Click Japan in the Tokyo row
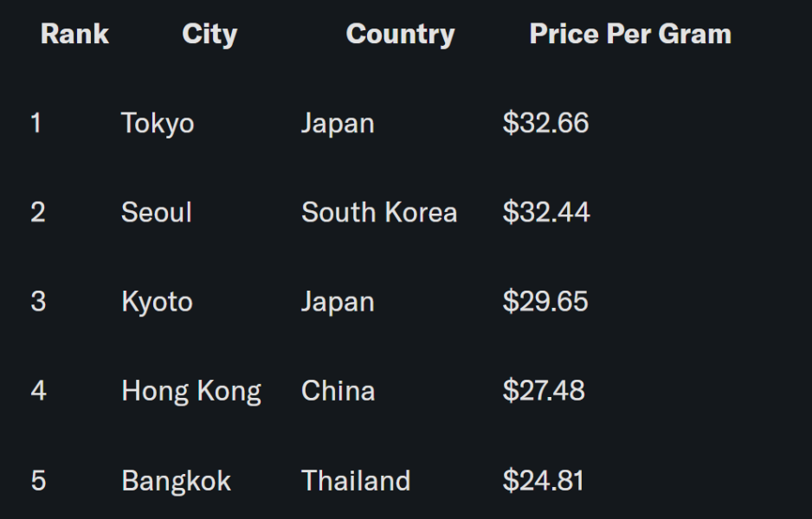Image resolution: width=812 pixels, height=519 pixels. pyautogui.click(x=338, y=124)
